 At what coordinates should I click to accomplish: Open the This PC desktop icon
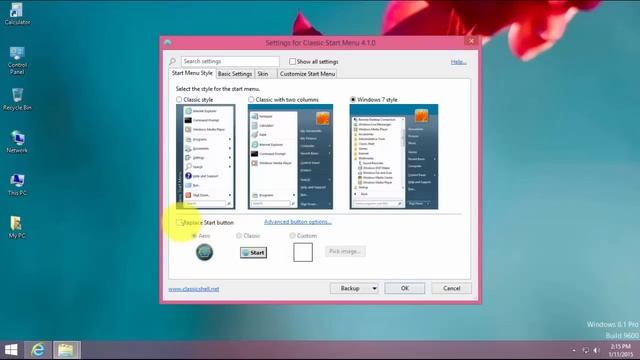click(x=17, y=184)
